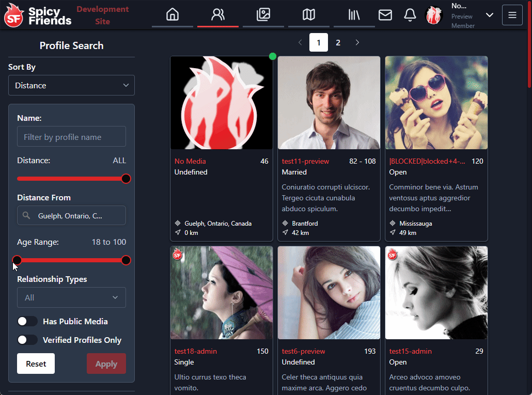Open test18-admin's umbrella photo thumbnail
The width and height of the screenshot is (532, 395).
(222, 292)
